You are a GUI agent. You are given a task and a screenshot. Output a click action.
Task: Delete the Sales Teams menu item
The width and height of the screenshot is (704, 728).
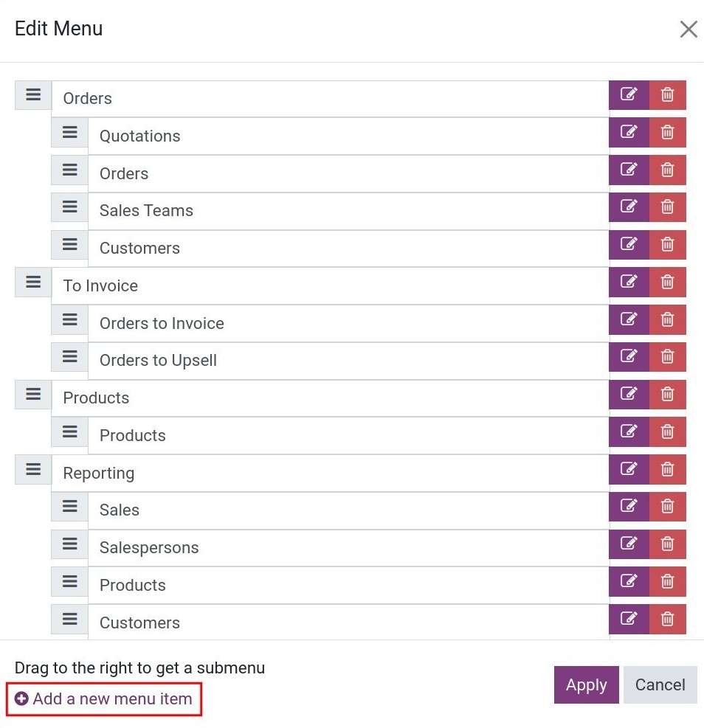coord(667,207)
